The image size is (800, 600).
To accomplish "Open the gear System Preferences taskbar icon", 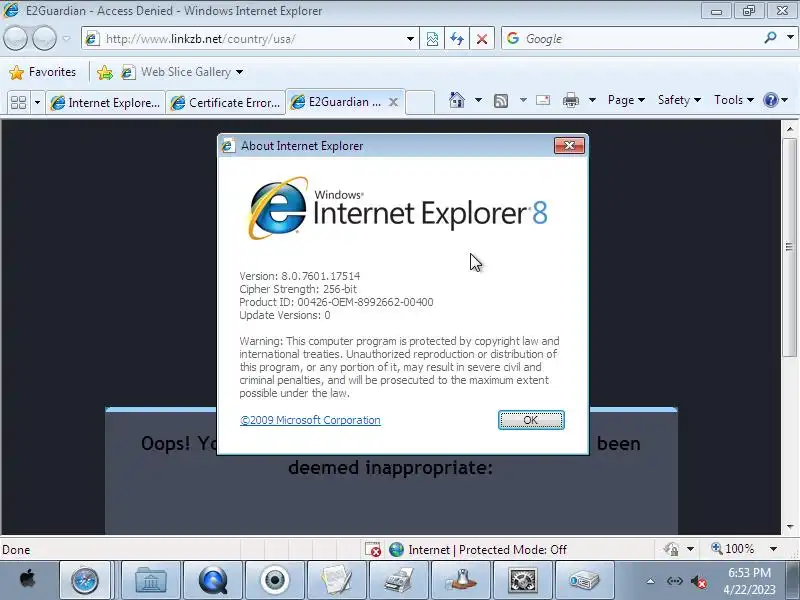I will coord(522,580).
